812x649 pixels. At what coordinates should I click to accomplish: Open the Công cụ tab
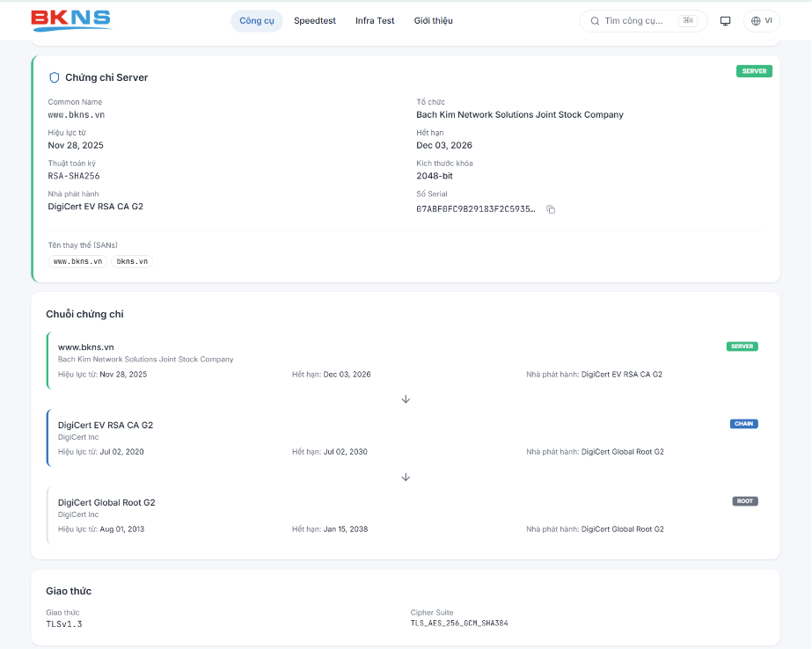tap(257, 21)
